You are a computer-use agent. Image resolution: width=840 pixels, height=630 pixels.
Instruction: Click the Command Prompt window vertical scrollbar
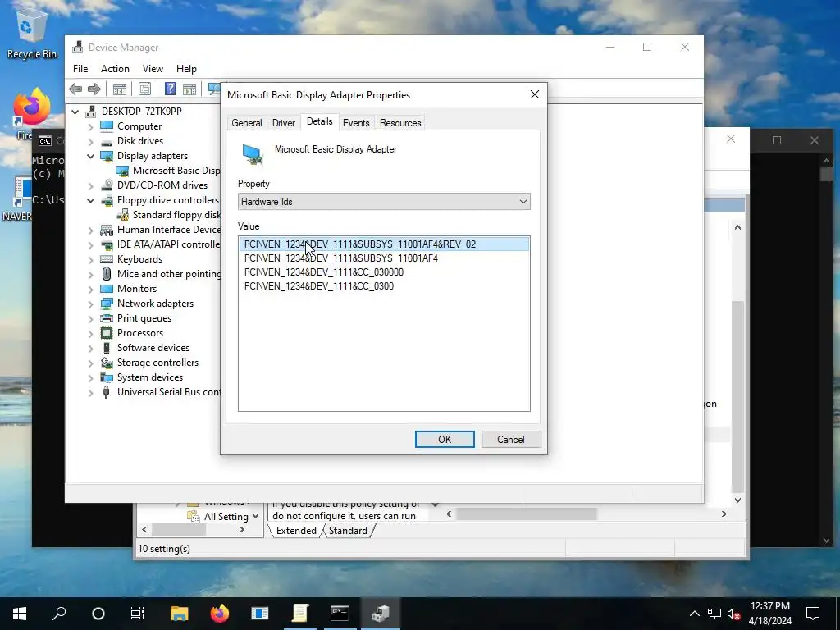click(x=826, y=349)
